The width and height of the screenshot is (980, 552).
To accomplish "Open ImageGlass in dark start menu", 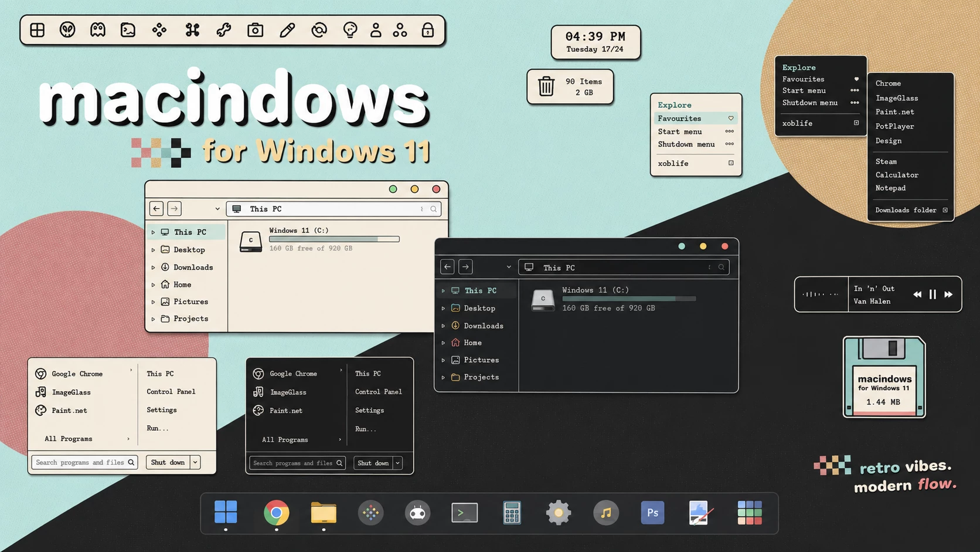I will point(288,392).
